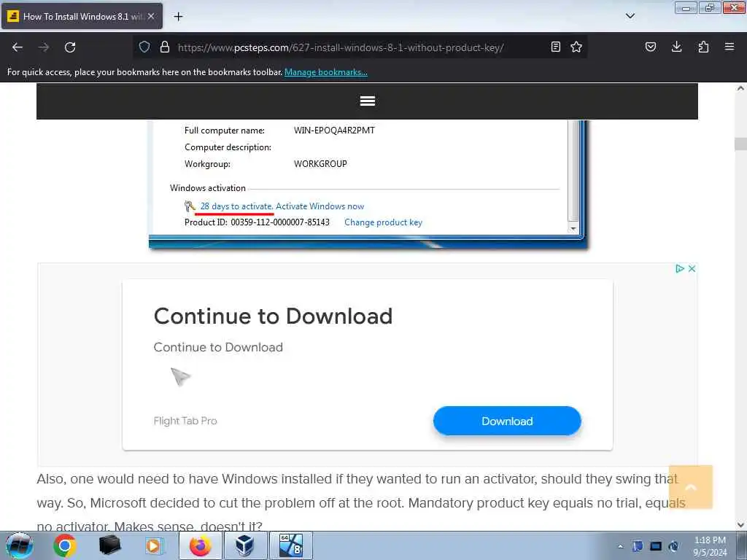747x560 pixels.
Task: Click the padlock site info icon
Action: pos(165,47)
